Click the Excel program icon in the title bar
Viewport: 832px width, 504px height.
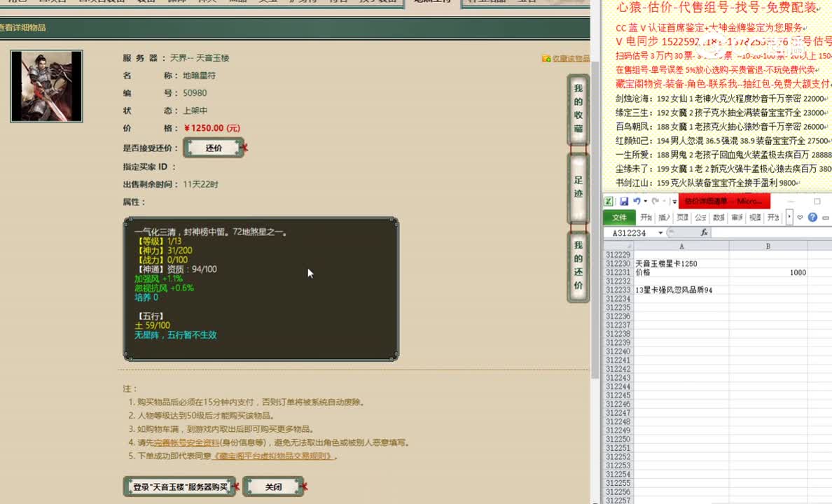pyautogui.click(x=608, y=201)
